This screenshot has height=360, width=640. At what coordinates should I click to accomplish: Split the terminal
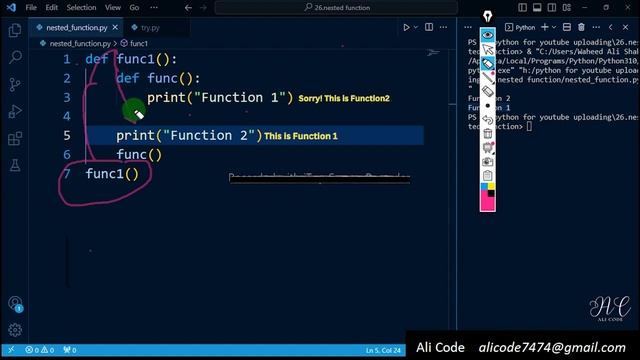(x=567, y=27)
